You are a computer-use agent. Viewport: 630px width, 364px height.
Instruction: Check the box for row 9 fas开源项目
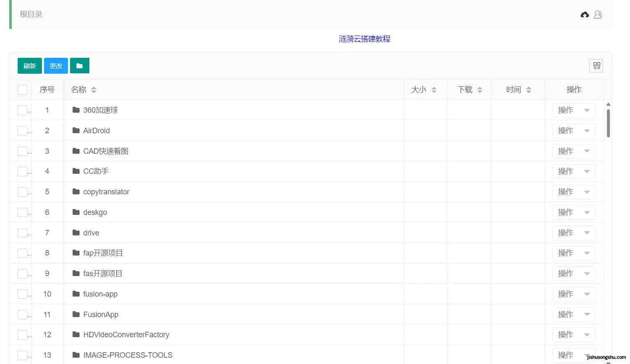coord(23,274)
